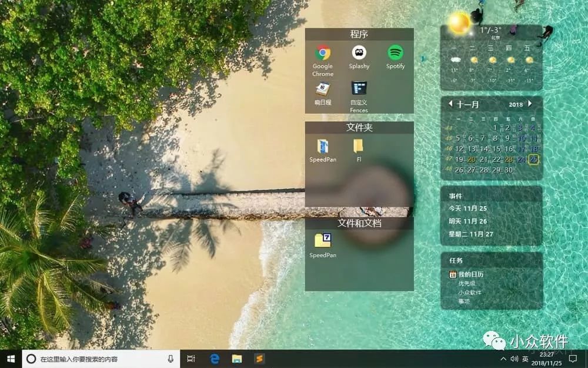The height and width of the screenshot is (368, 588).
Task: Select today's highlighted date 25 in calendar
Action: click(533, 160)
